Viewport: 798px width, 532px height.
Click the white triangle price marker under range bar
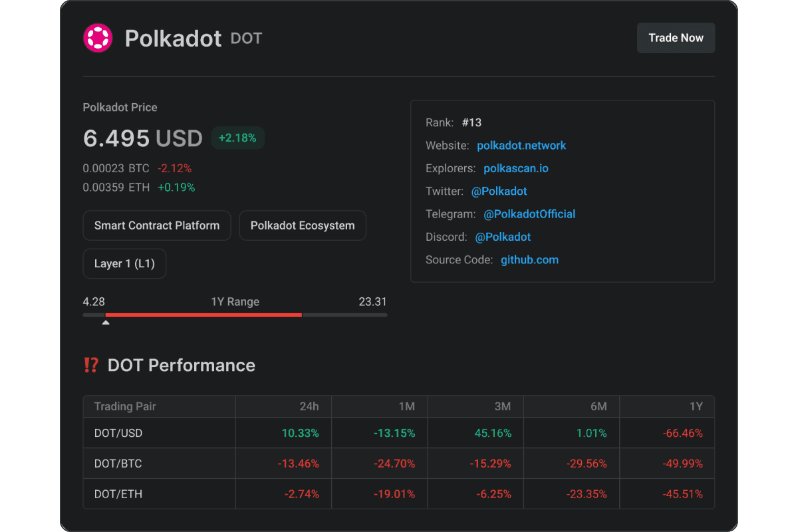coord(105,323)
